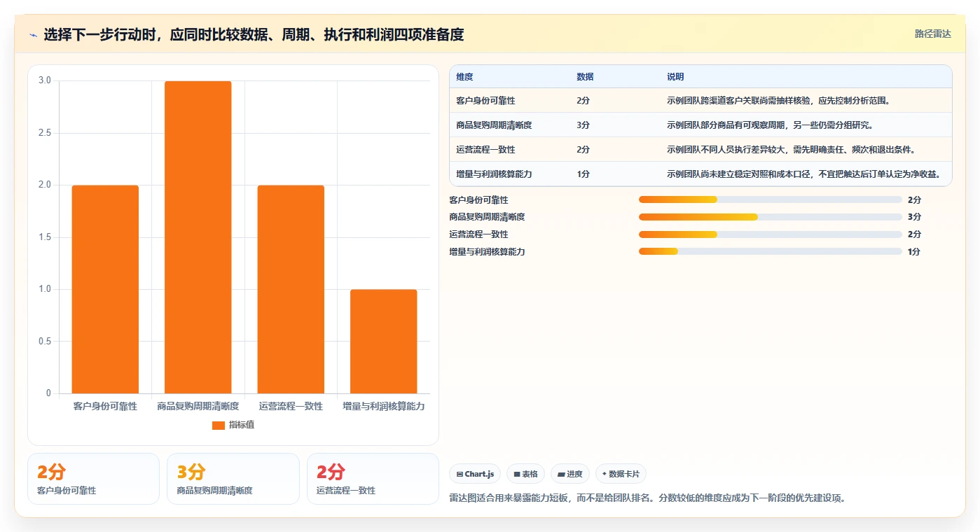Viewport: 980px width, 532px height.
Task: Click the 增量与利润核算能力 progress bar
Action: (770, 251)
